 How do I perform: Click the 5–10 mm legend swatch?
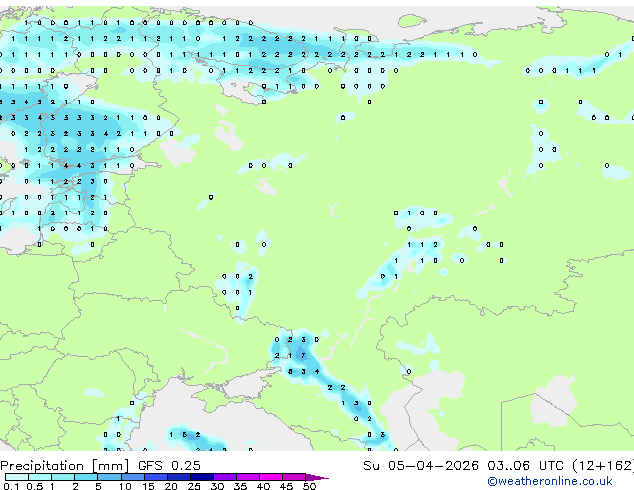tap(109, 477)
